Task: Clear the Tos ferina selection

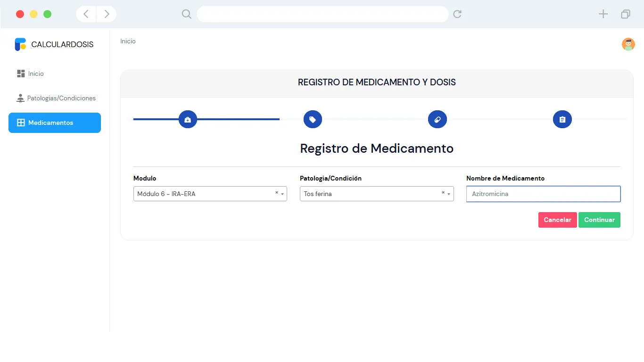Action: pos(443,193)
